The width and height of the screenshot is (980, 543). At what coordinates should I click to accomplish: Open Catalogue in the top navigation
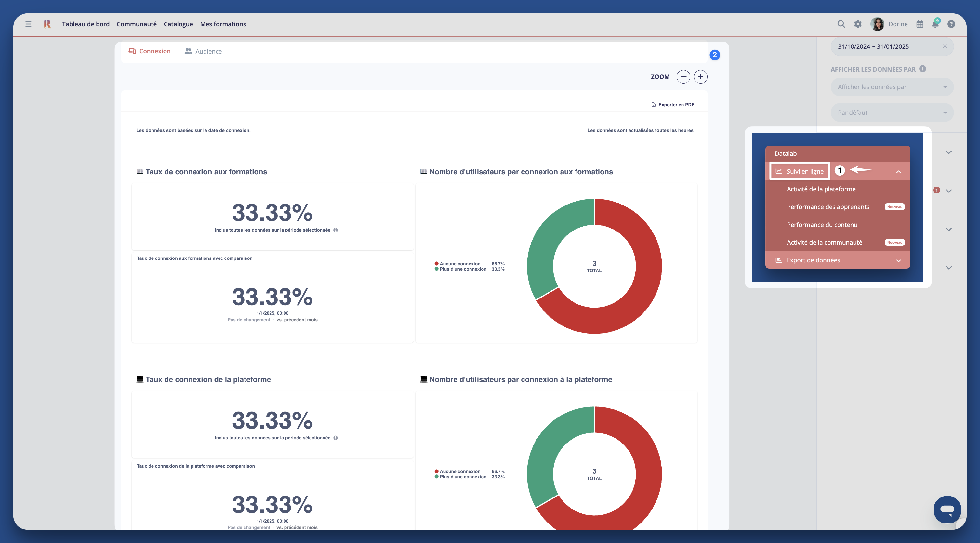178,24
